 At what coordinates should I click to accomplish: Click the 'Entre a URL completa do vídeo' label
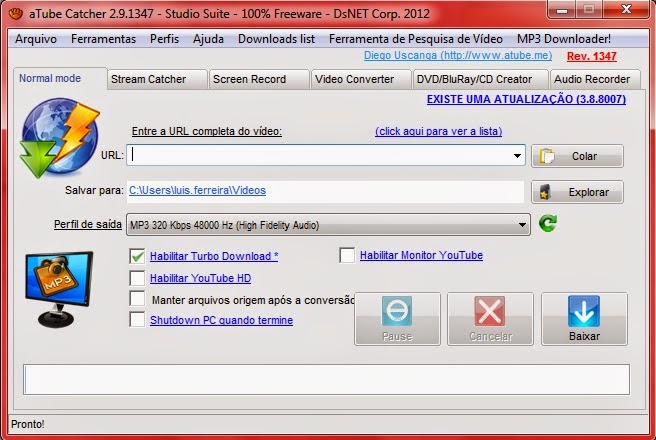207,131
